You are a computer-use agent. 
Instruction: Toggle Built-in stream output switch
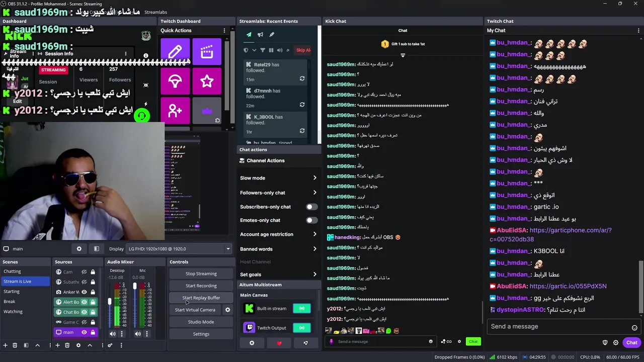[302, 309]
